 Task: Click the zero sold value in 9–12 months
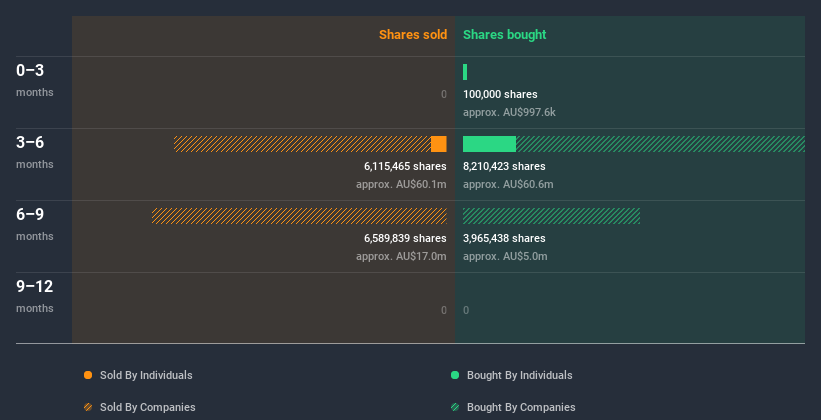click(444, 310)
